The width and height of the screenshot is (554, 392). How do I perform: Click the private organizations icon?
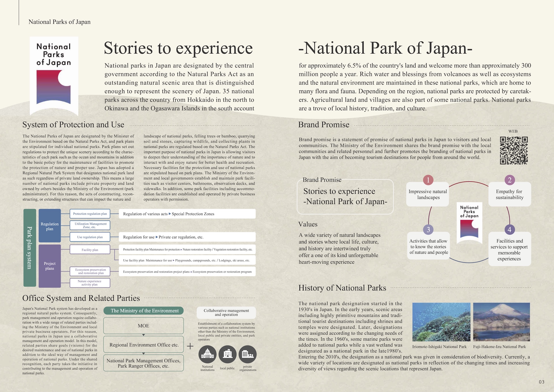(x=248, y=354)
